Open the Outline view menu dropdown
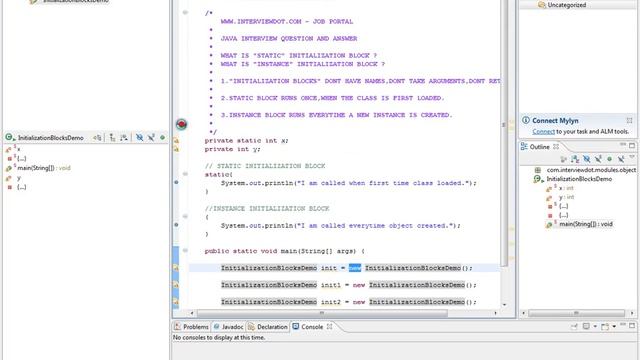 pos(631,158)
